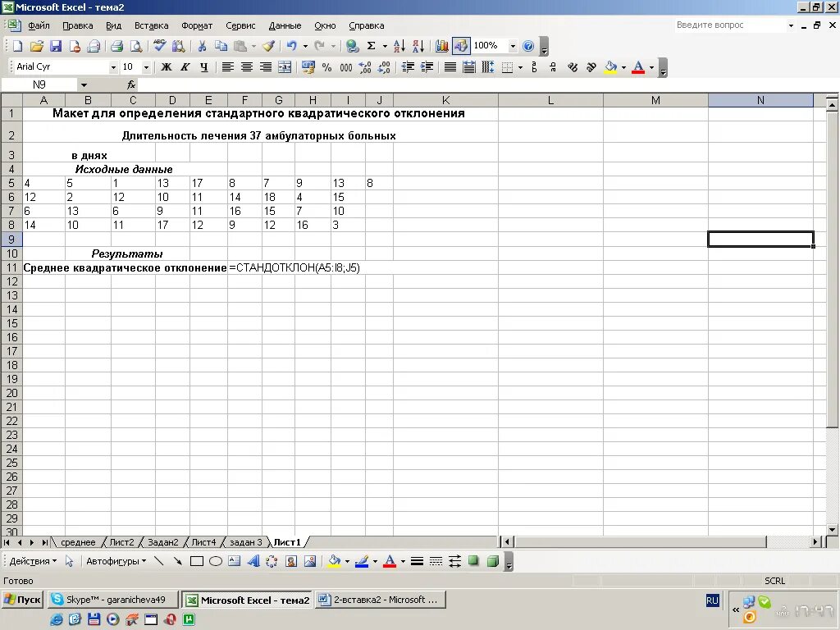Screen dimensions: 840x630
Task: Align cell text to the right
Action: (x=266, y=67)
